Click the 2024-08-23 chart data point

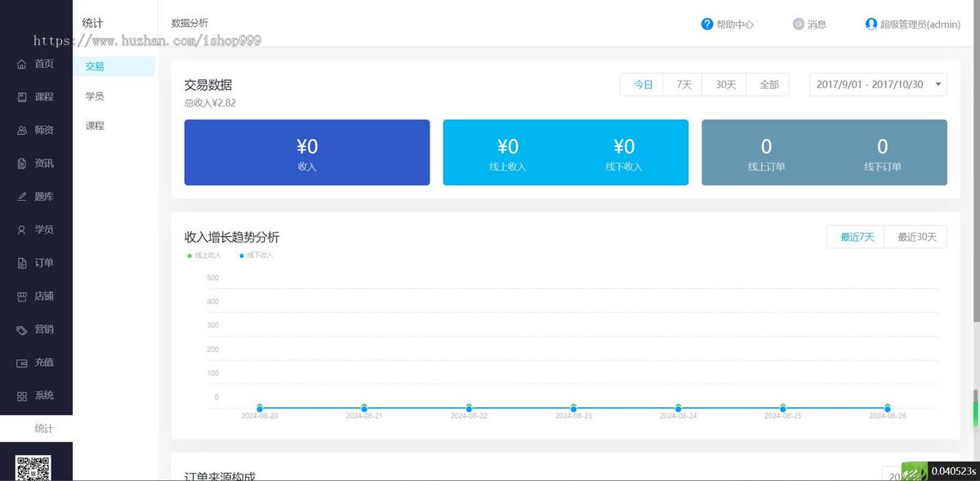coord(573,408)
